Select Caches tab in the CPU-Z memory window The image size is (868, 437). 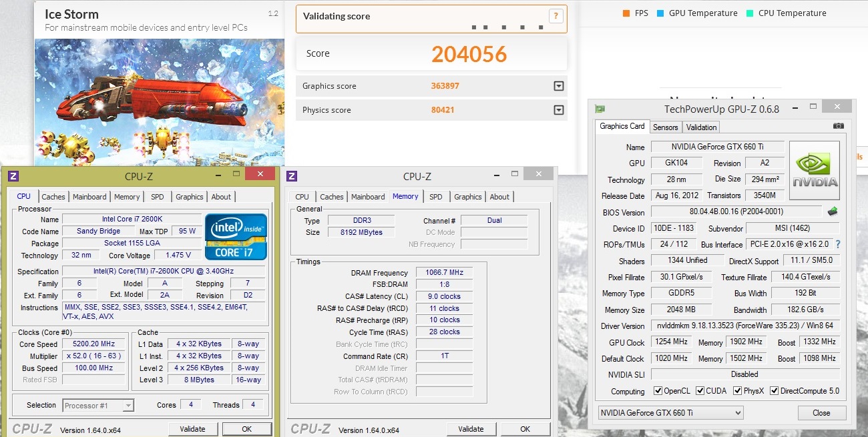[332, 197]
